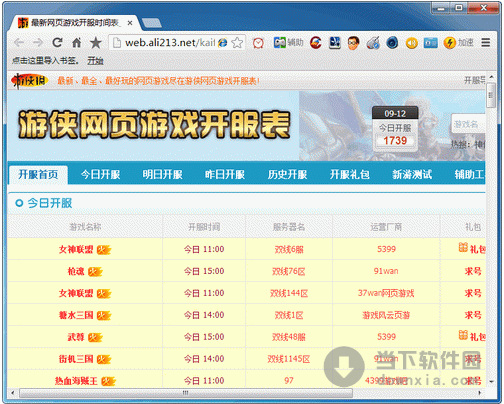This screenshot has height=404, width=504.
Task: Click the yellow speaker mute extension icon
Action: [412, 43]
